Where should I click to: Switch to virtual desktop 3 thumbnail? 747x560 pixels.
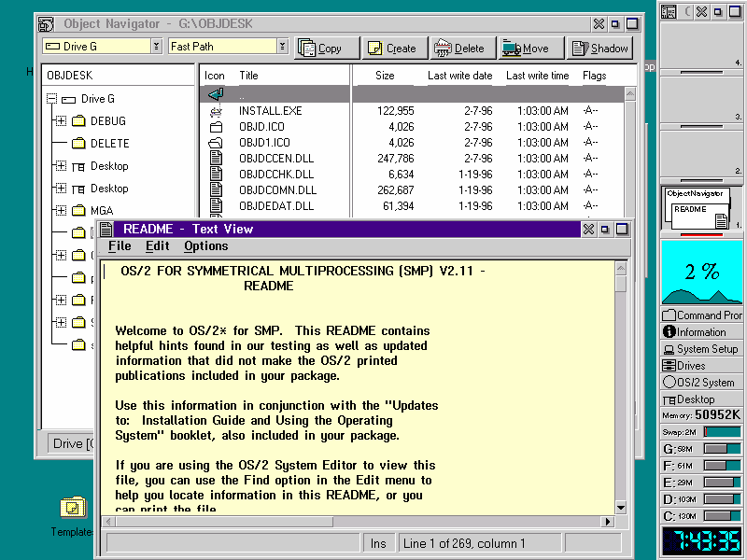701,99
